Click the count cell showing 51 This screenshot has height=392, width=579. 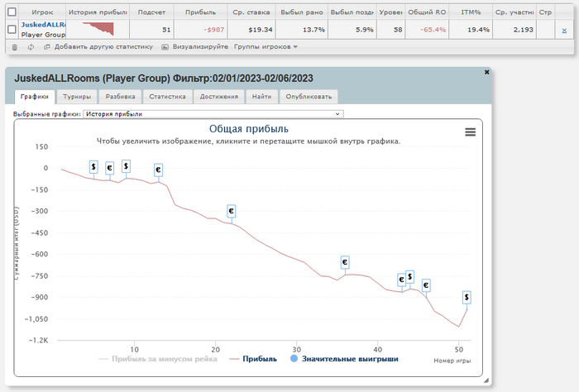pyautogui.click(x=151, y=30)
